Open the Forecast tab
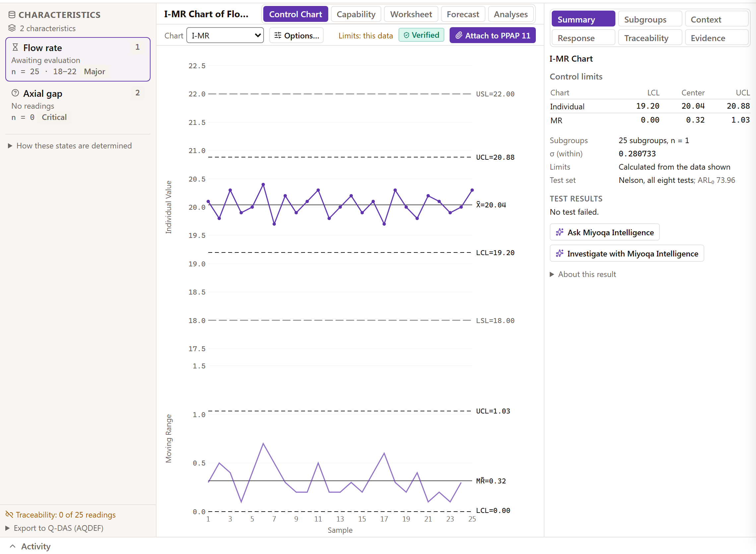756x554 pixels. point(463,15)
